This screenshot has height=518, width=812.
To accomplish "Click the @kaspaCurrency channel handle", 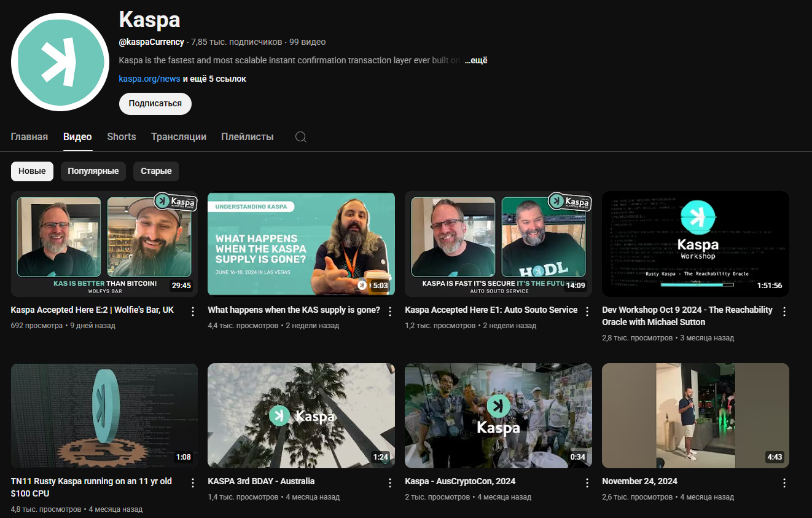I will [152, 42].
